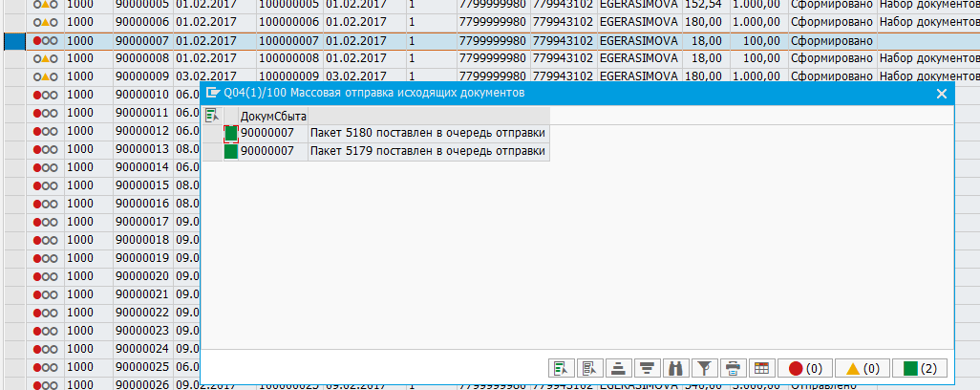The width and height of the screenshot is (980, 390).
Task: Click green status square of Пакет 5179 row
Action: point(230,151)
